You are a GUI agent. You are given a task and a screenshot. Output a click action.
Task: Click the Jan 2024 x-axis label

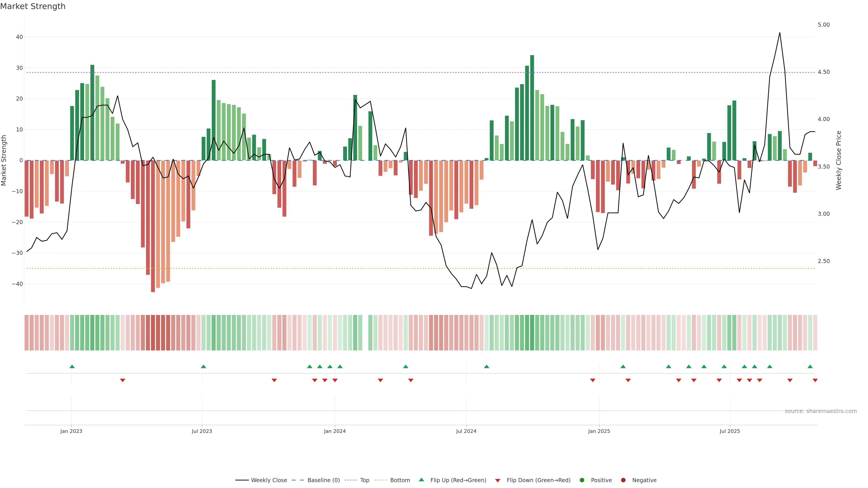(x=335, y=431)
